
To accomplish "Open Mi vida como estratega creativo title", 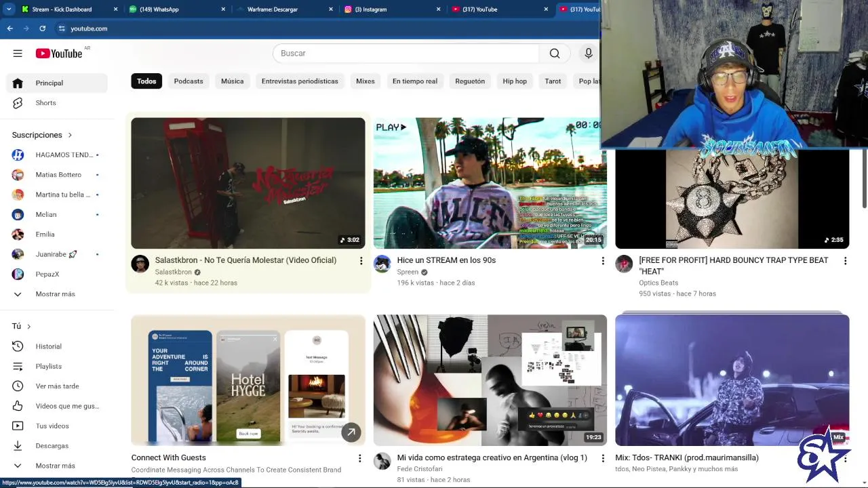I will 492,457.
